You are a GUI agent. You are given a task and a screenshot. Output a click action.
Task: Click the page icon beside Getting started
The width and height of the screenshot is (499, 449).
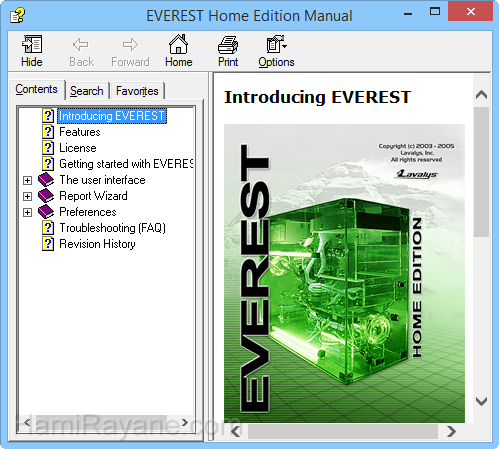[x=48, y=164]
